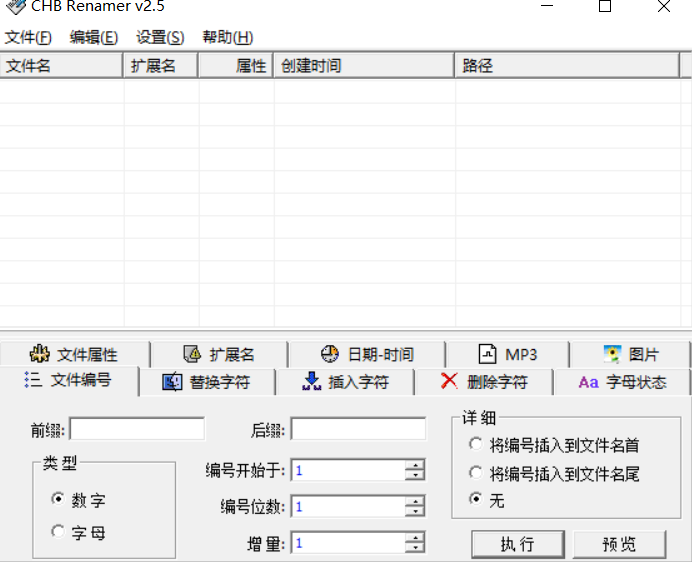Click the gear icon on 文件属性 tab
692x562 pixels.
40,354
